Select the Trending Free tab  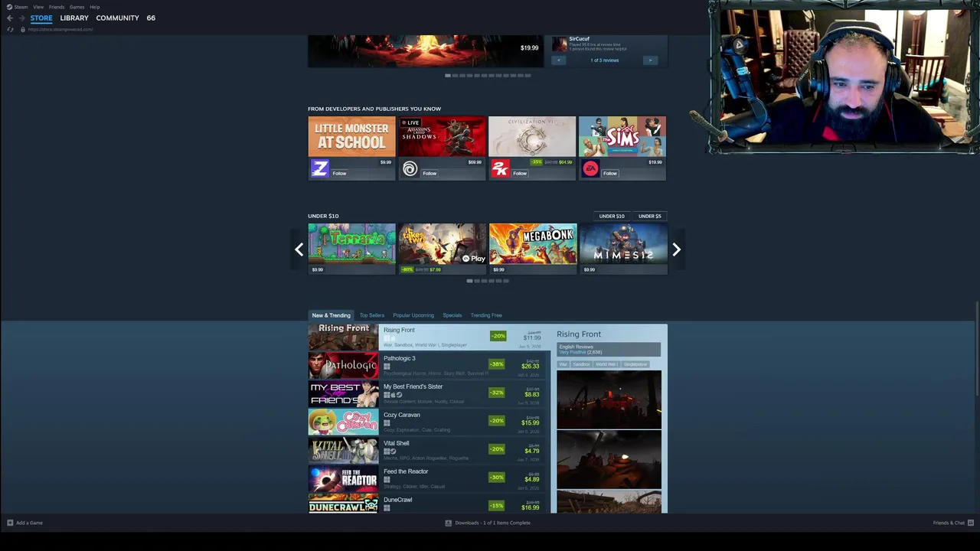tap(486, 315)
